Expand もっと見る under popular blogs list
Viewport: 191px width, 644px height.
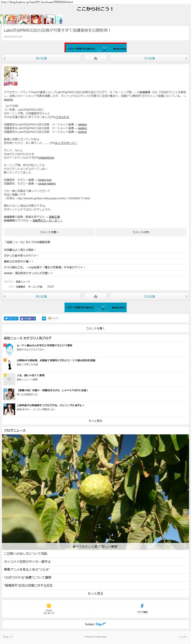coord(95,421)
